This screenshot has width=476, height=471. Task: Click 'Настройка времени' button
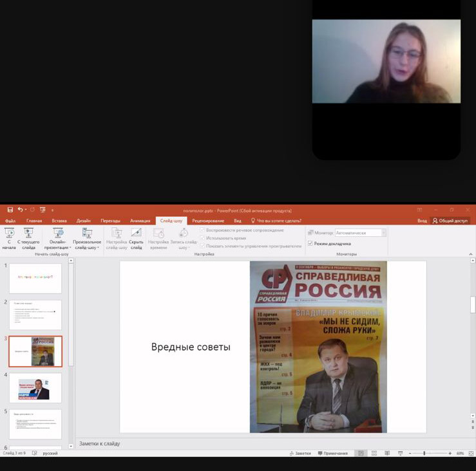[x=158, y=239]
